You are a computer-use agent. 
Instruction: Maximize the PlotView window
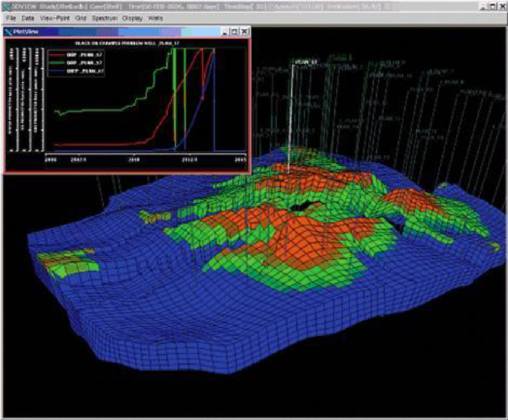235,32
